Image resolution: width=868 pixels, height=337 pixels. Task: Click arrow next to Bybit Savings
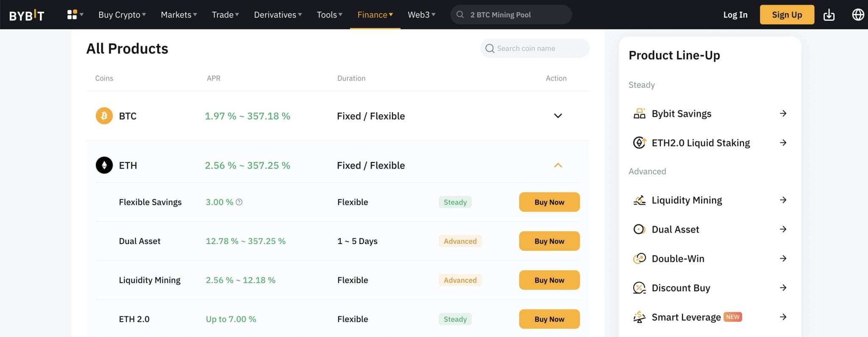coord(783,114)
